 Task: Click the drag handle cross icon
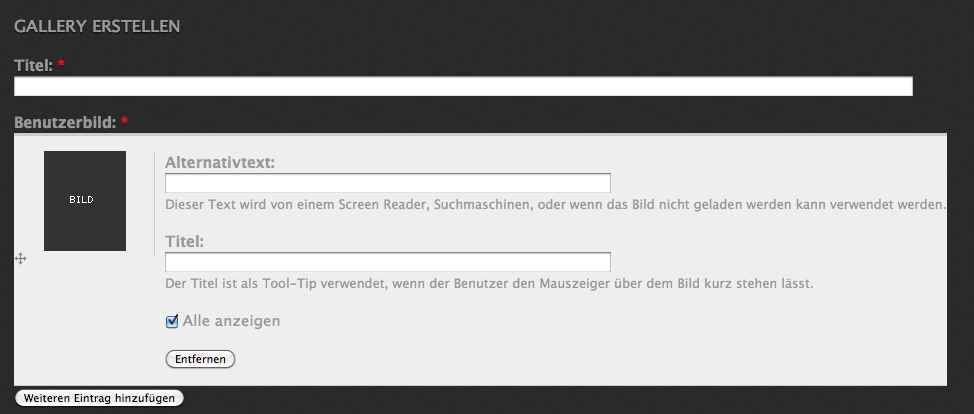pos(20,259)
